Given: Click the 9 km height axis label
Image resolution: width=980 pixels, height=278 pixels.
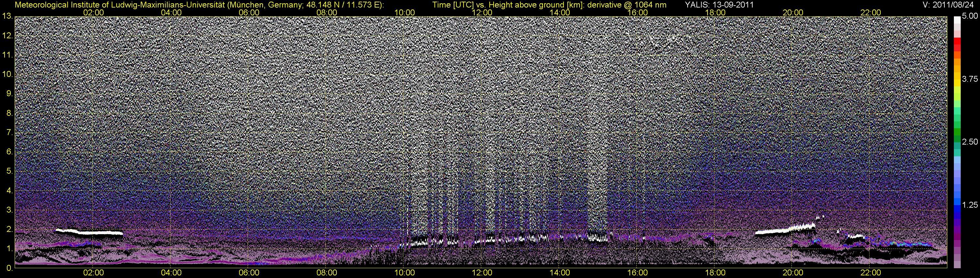Looking at the screenshot, I should (x=9, y=94).
